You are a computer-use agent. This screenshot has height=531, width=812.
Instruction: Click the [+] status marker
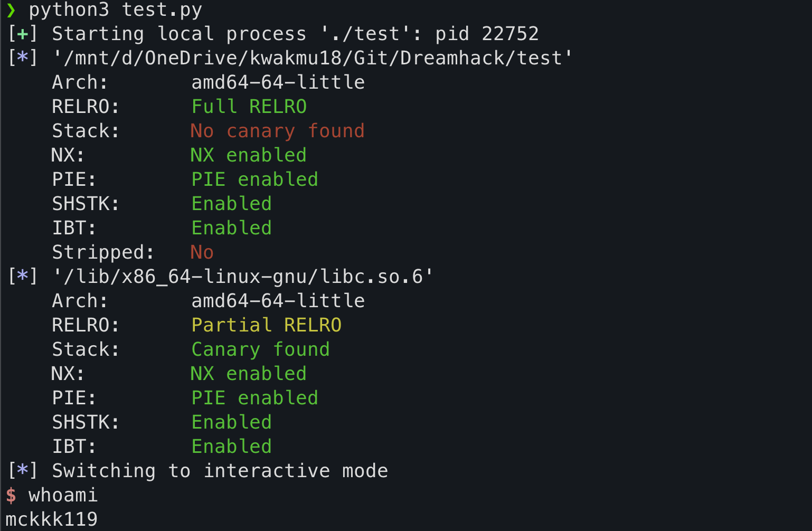[23, 34]
